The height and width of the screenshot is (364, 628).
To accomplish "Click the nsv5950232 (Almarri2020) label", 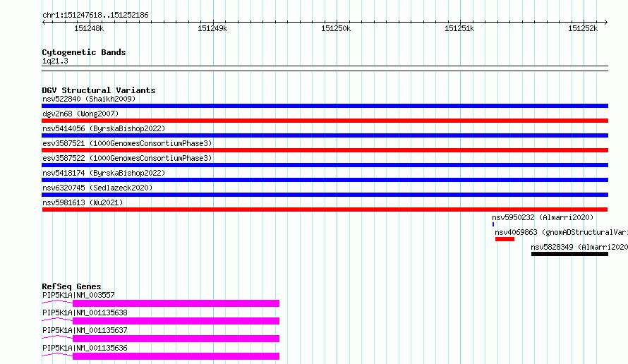I will tap(543, 217).
